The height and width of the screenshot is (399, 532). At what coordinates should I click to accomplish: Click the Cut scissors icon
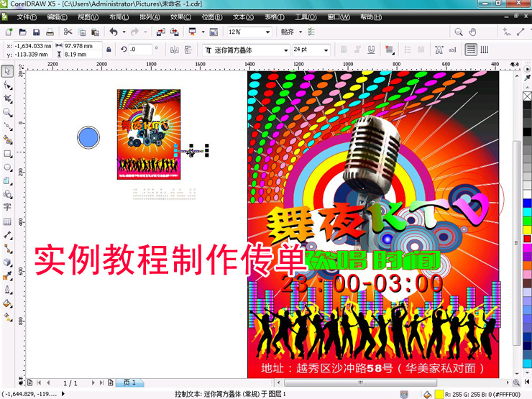[68, 32]
